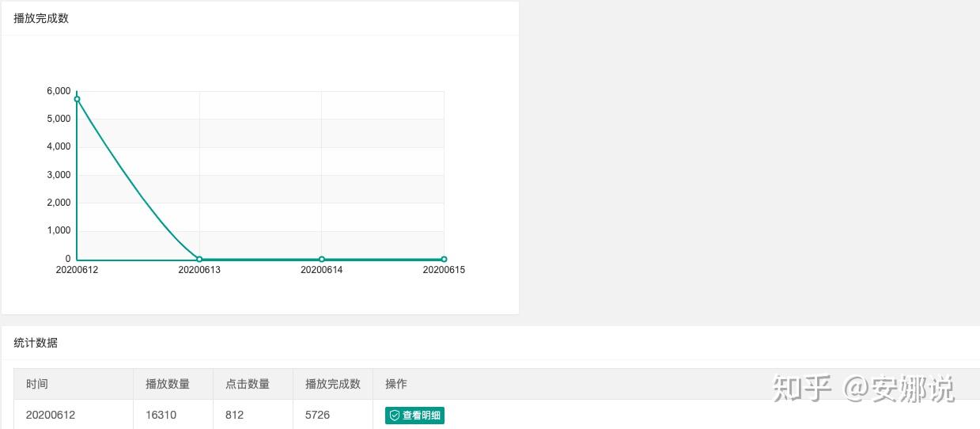Image resolution: width=980 pixels, height=429 pixels.
Task: Click the 3,000 y-axis label
Action: [x=59, y=175]
